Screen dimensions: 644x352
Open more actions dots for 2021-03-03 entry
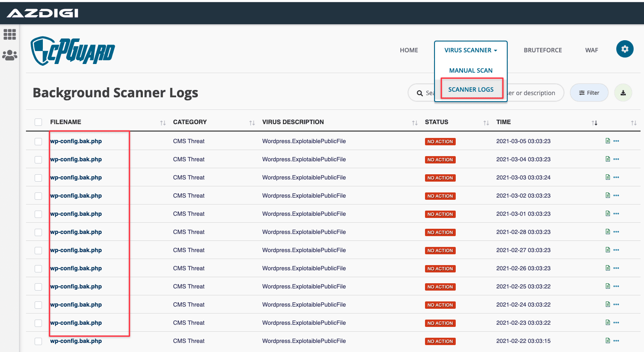(x=616, y=177)
